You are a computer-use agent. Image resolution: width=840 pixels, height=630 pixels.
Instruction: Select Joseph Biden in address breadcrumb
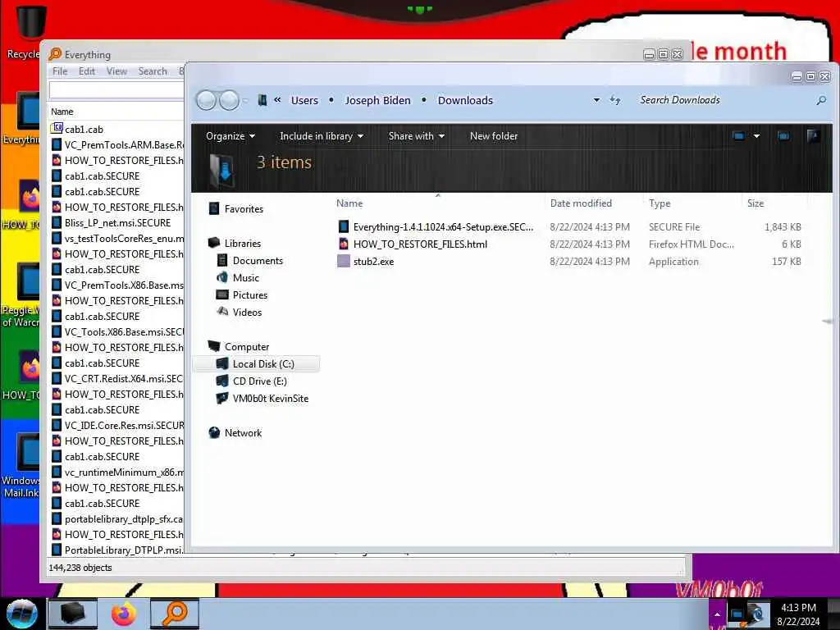point(377,100)
